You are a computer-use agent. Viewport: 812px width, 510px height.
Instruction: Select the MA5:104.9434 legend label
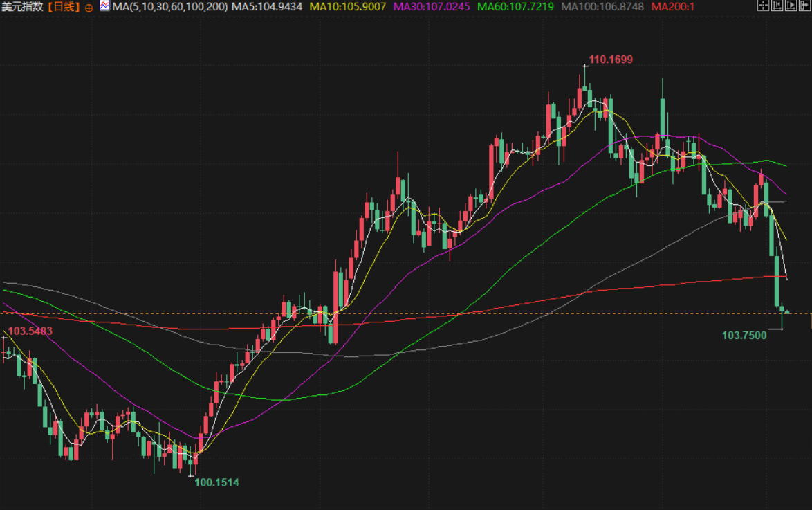coord(267,7)
